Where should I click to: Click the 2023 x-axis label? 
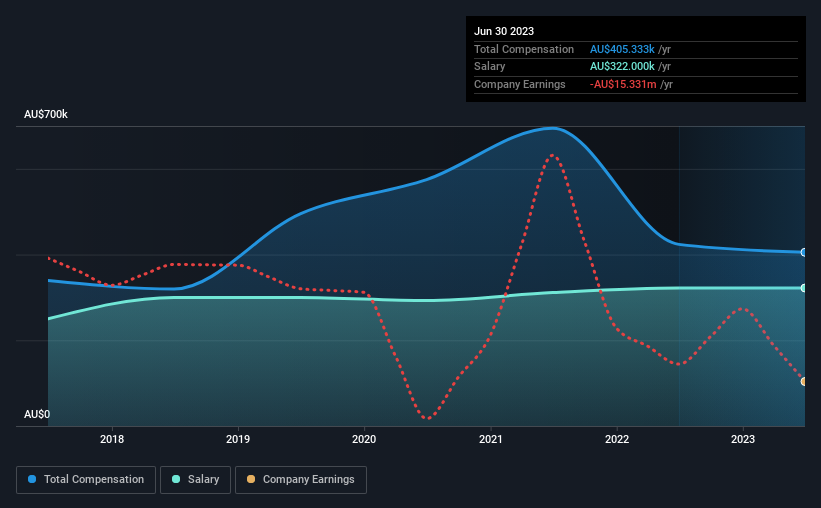743,439
